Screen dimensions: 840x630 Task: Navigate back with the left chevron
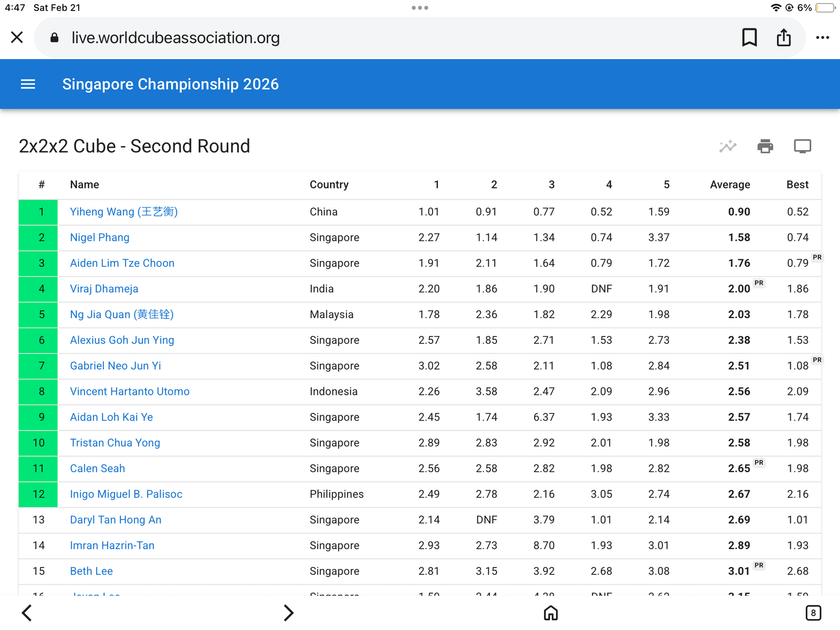click(27, 613)
